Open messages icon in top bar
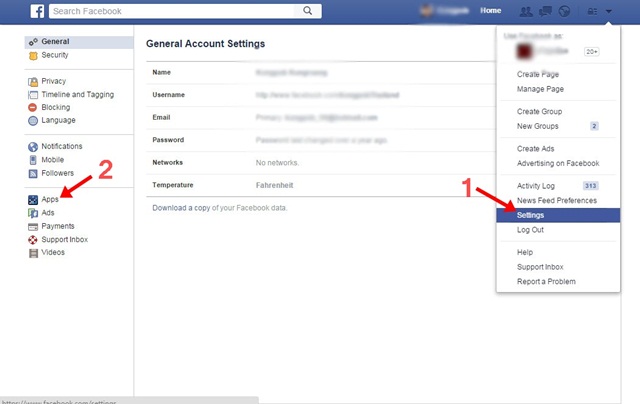The image size is (640, 404). (x=545, y=11)
